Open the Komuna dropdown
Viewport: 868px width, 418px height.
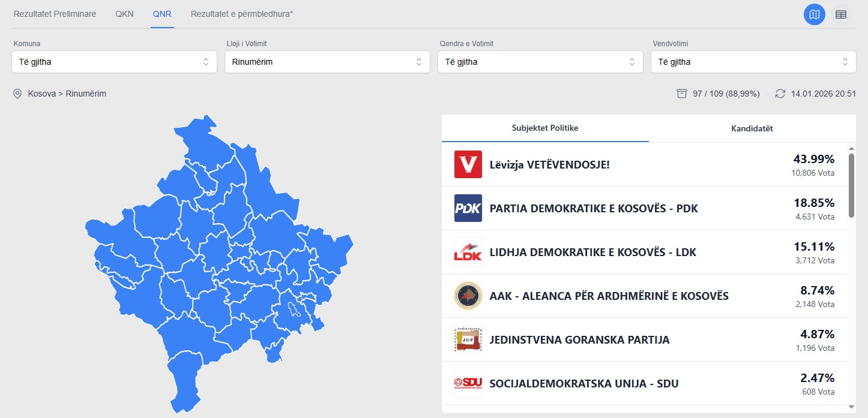(x=114, y=62)
